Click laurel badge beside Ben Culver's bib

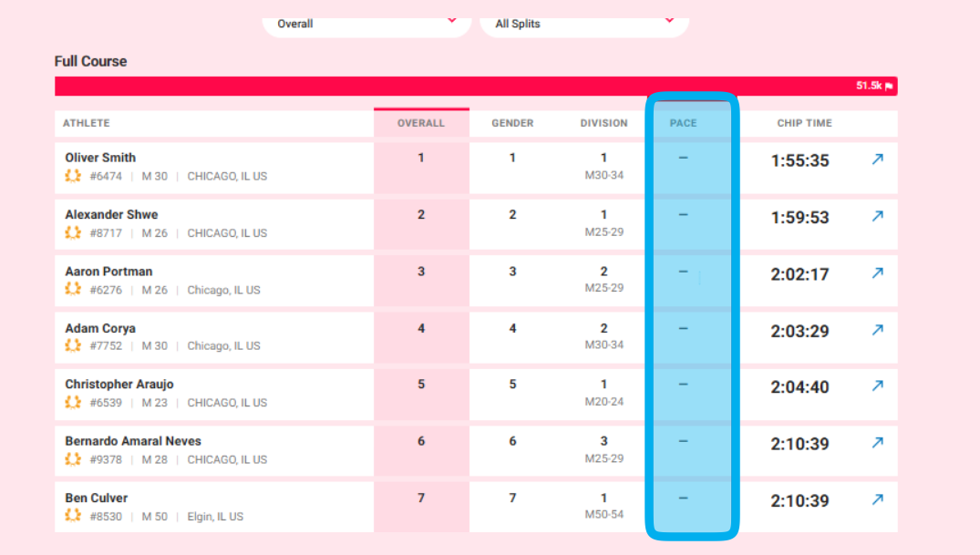coord(73,516)
